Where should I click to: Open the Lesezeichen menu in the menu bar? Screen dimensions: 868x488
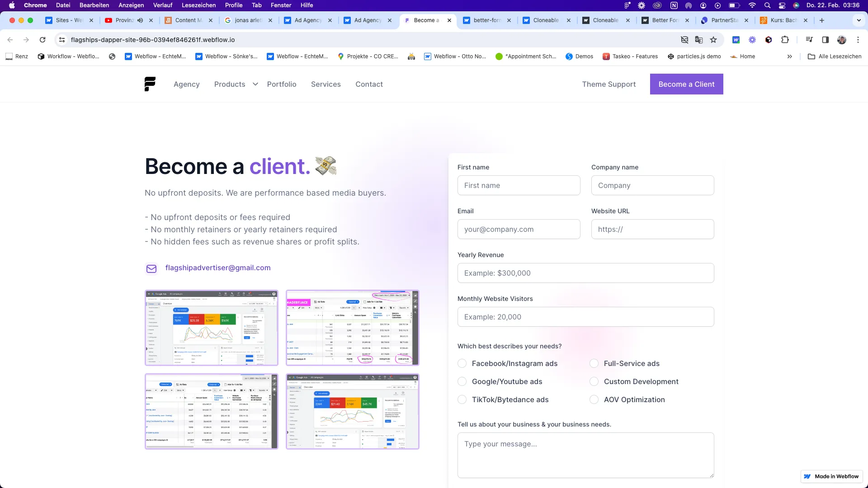[199, 5]
